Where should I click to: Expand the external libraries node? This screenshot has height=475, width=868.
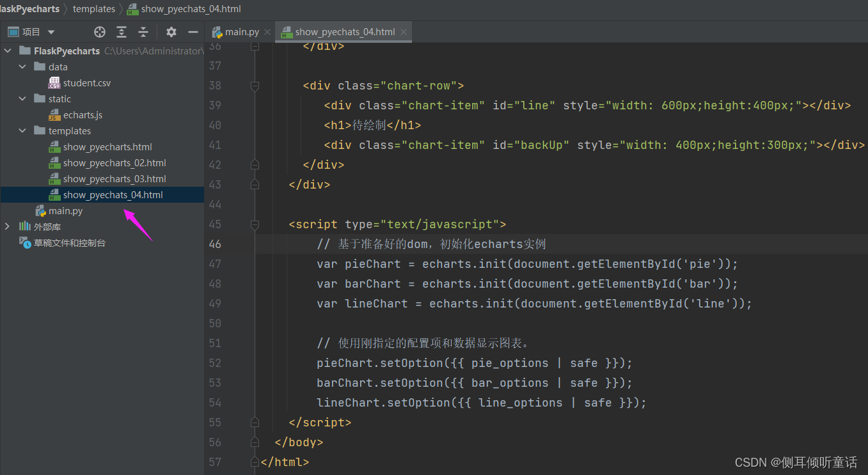tap(8, 226)
